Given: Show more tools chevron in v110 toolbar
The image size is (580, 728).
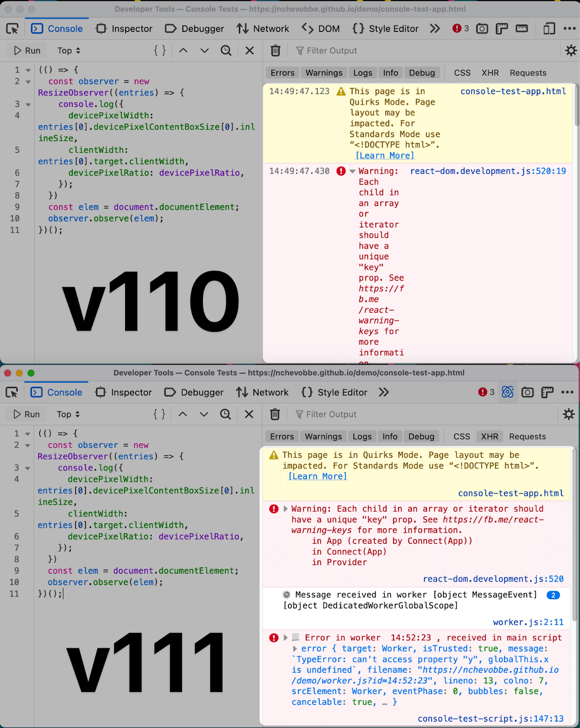Looking at the screenshot, I should pos(435,29).
